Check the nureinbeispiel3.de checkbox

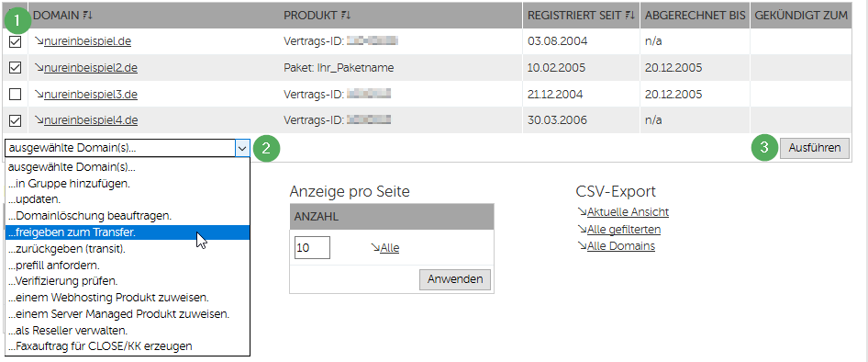click(x=16, y=95)
